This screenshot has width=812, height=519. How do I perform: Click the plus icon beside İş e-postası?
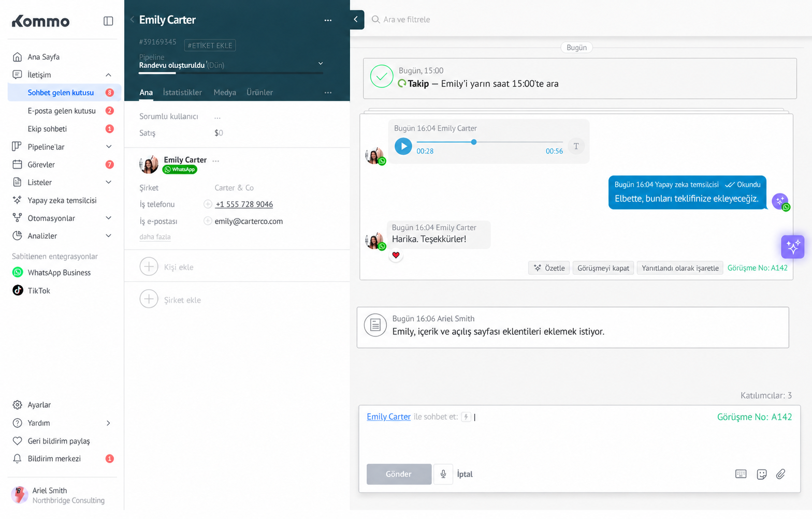point(208,221)
